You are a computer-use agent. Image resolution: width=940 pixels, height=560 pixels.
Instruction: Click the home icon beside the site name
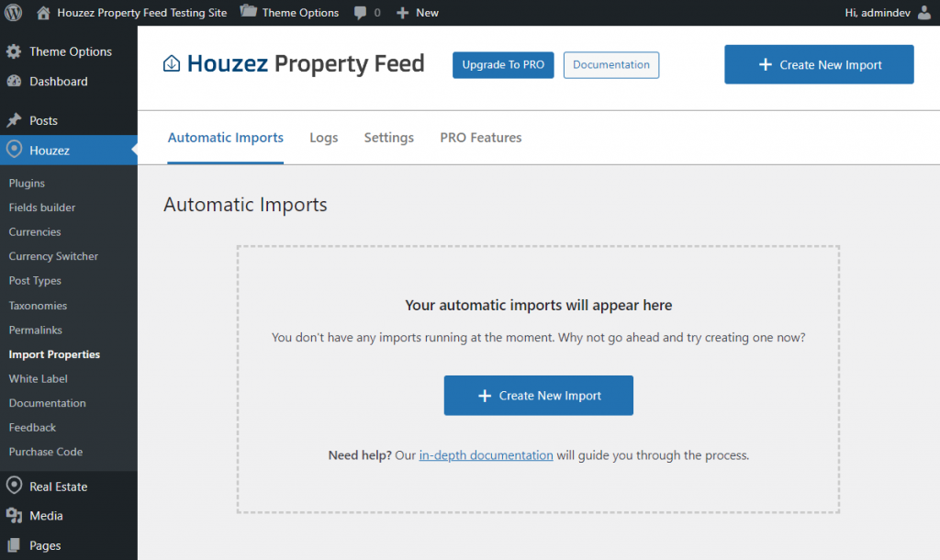(43, 13)
